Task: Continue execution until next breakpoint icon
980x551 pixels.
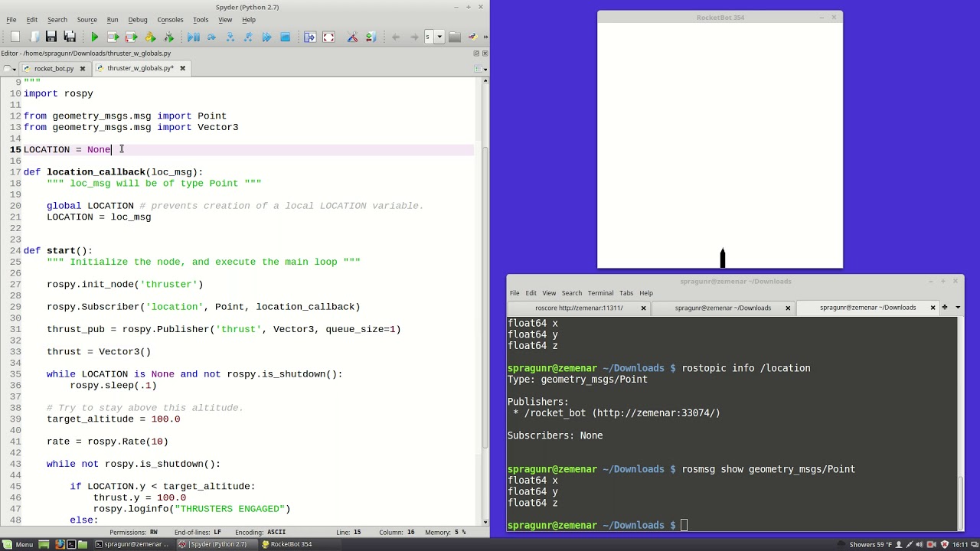Action: [x=266, y=37]
